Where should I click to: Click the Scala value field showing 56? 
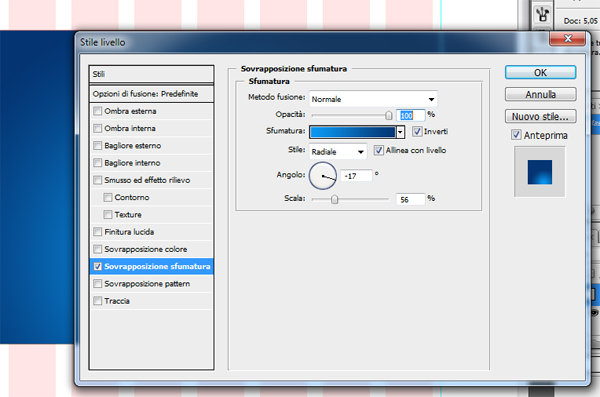click(x=410, y=199)
